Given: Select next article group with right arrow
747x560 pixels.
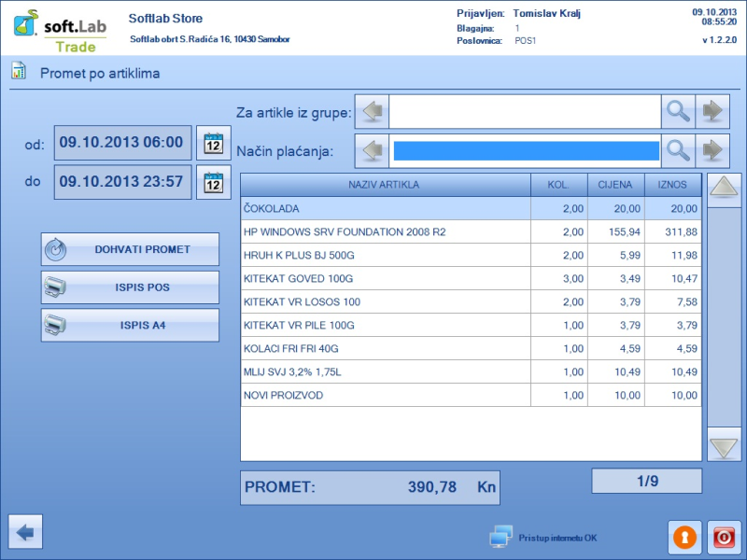Looking at the screenshot, I should pos(712,112).
